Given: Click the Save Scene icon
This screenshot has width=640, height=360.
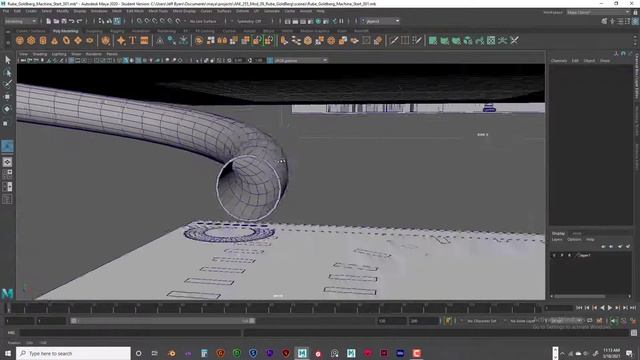Looking at the screenshot, I should [64, 21].
